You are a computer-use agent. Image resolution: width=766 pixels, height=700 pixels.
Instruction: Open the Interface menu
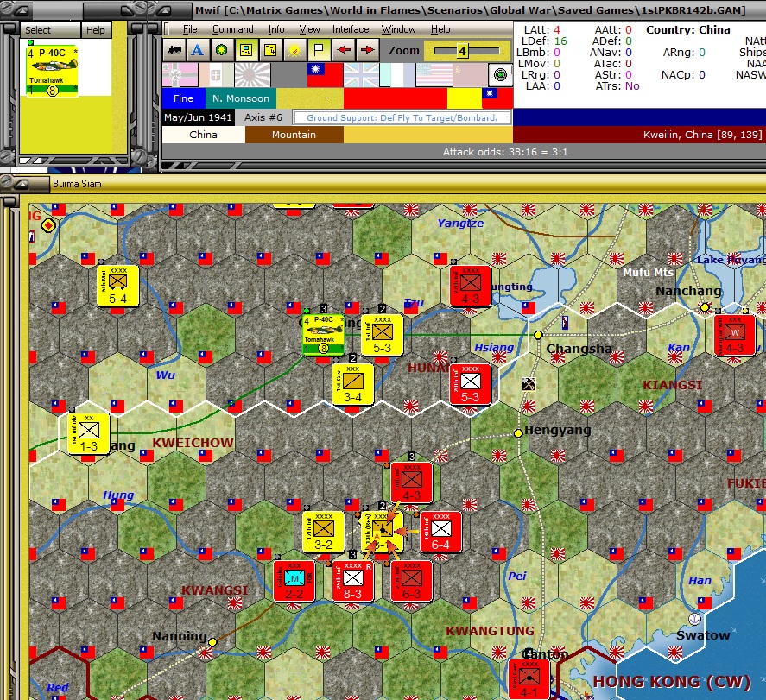[x=351, y=29]
